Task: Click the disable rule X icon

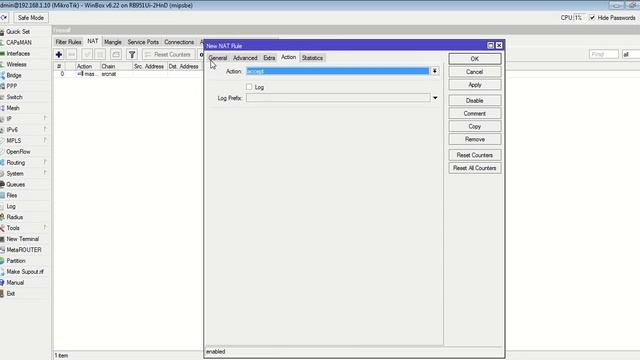Action: click(x=100, y=54)
